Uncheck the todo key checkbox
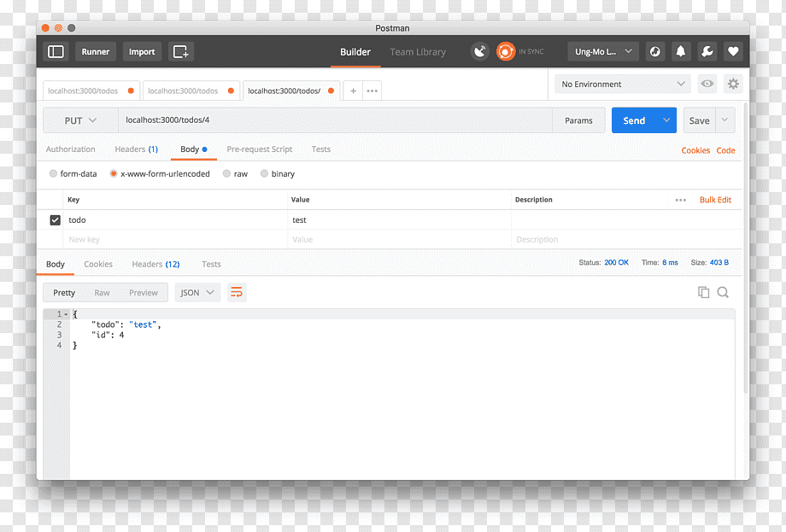The image size is (786, 532). point(56,220)
